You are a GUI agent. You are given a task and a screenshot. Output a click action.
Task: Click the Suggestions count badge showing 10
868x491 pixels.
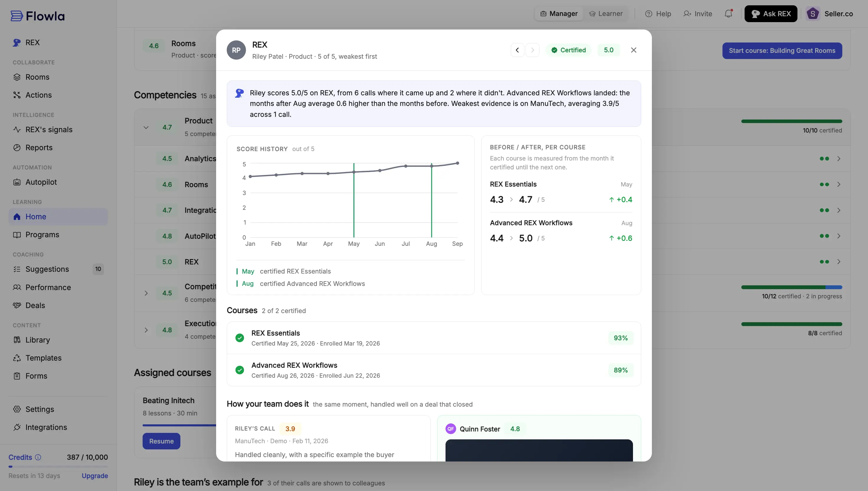[x=98, y=269]
